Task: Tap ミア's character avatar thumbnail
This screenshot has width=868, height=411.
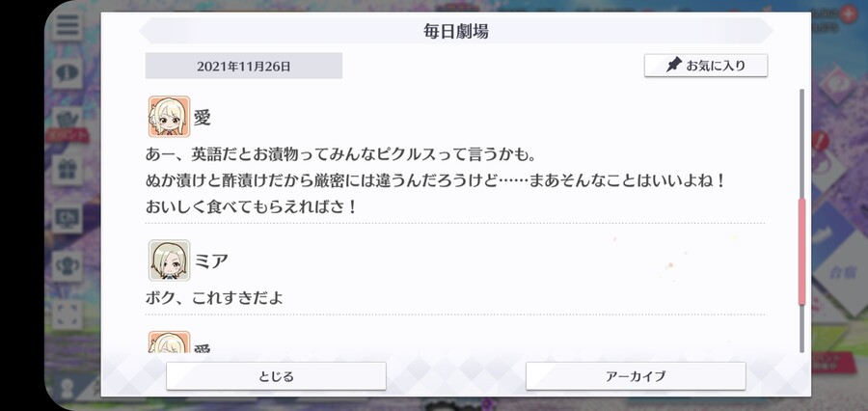Action: click(x=170, y=260)
